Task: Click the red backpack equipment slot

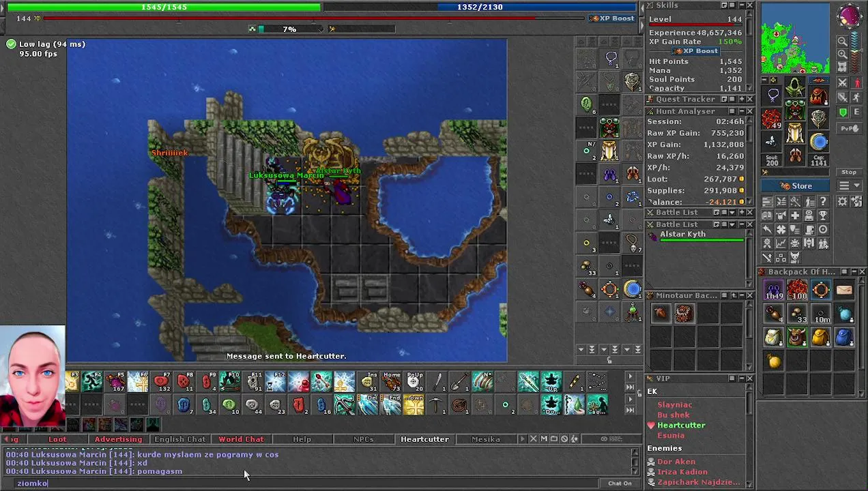Action: pos(818,96)
